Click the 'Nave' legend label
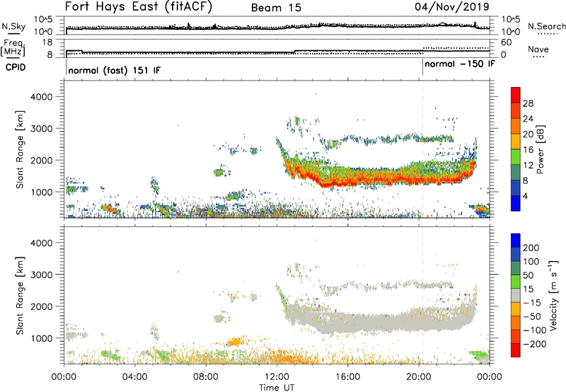Viewport: 566px width, 392px height. pyautogui.click(x=538, y=49)
